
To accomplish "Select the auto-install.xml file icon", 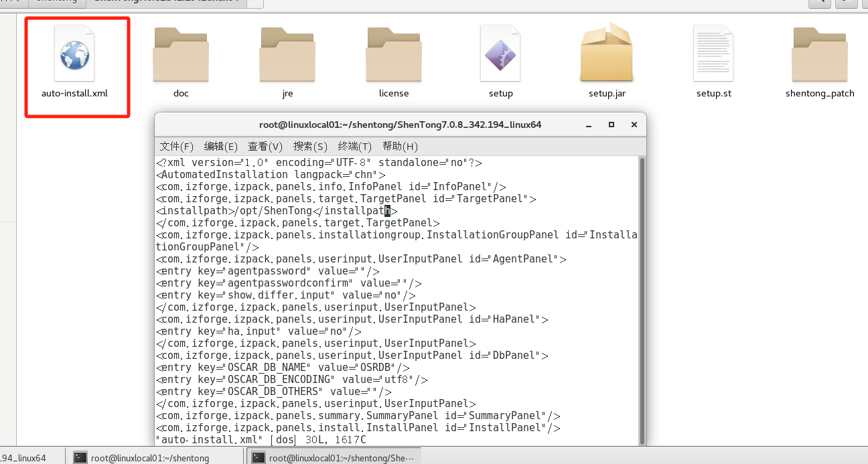I will 74,53.
